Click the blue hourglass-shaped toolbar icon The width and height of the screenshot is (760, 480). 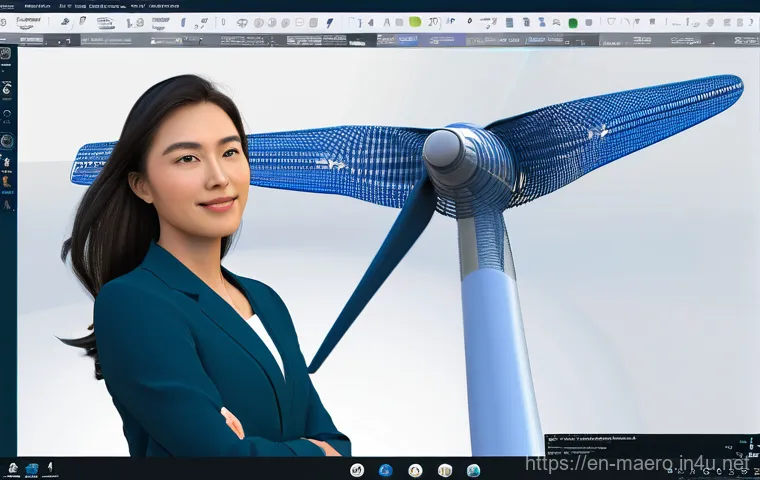click(x=542, y=22)
